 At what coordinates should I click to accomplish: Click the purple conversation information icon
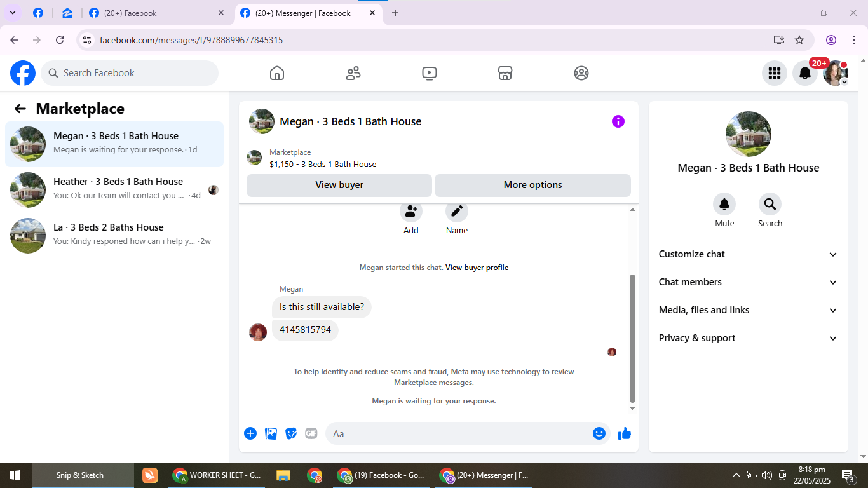[x=618, y=121]
